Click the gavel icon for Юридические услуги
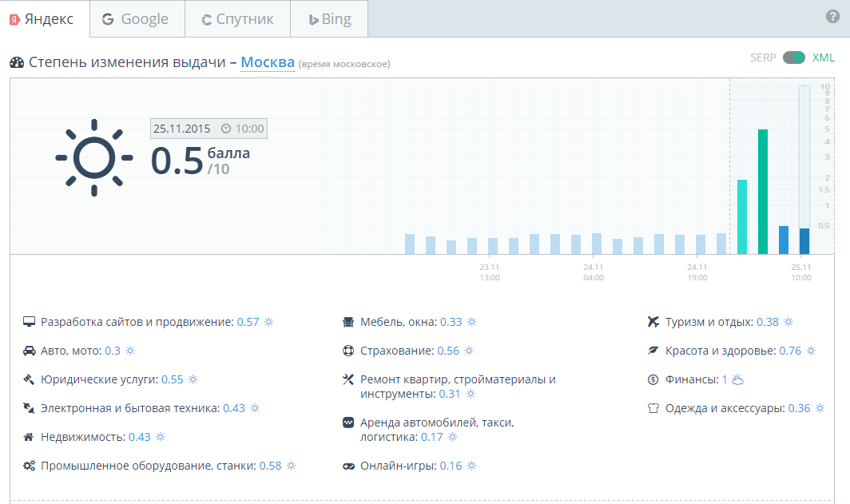The height and width of the screenshot is (504, 850). (x=29, y=379)
